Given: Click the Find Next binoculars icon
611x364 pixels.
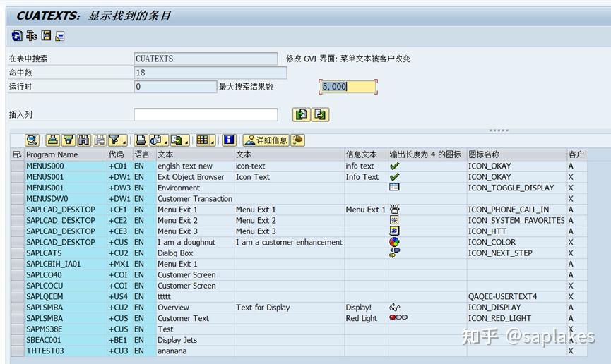Looking at the screenshot, I should pos(100,140).
